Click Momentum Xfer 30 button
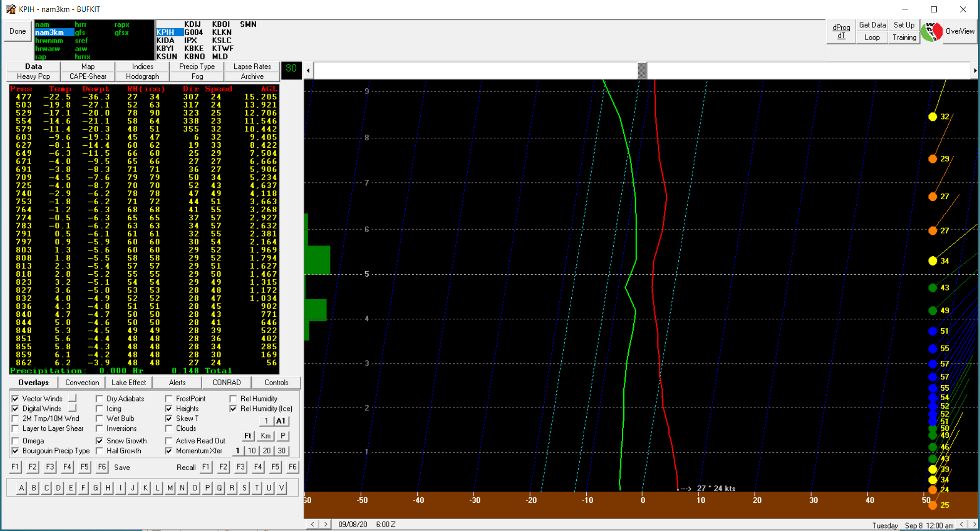 [281, 451]
